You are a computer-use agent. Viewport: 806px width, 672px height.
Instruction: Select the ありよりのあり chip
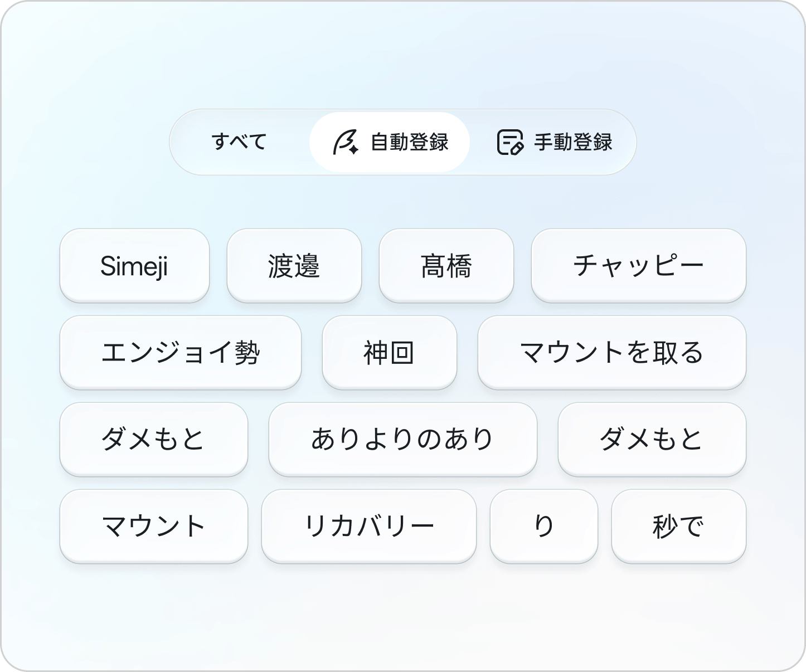(x=403, y=440)
